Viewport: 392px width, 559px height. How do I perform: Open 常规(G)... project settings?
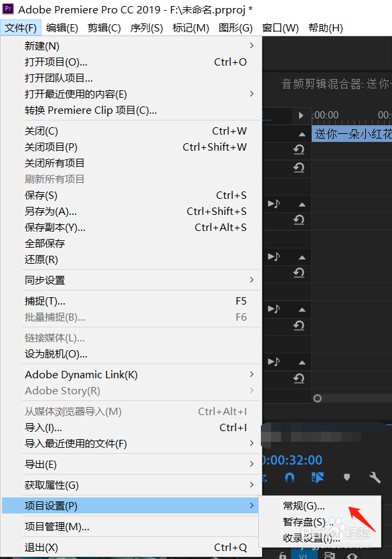coord(320,506)
